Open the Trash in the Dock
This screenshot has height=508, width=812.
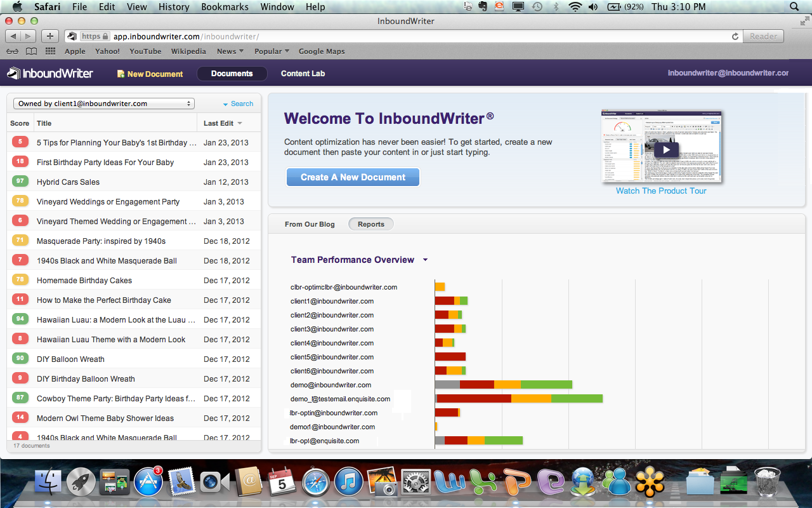pos(767,482)
